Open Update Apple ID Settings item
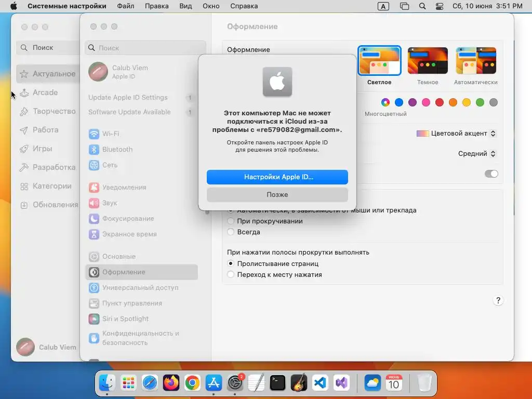The height and width of the screenshot is (399, 532). tap(141, 98)
